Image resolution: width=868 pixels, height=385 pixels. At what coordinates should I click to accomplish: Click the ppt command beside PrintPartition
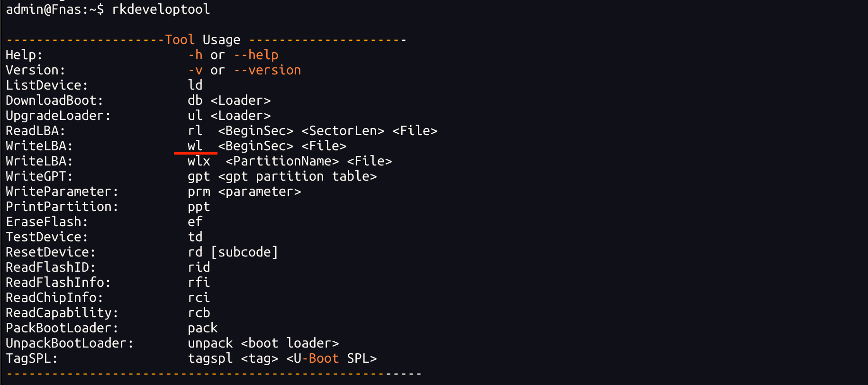[199, 207]
